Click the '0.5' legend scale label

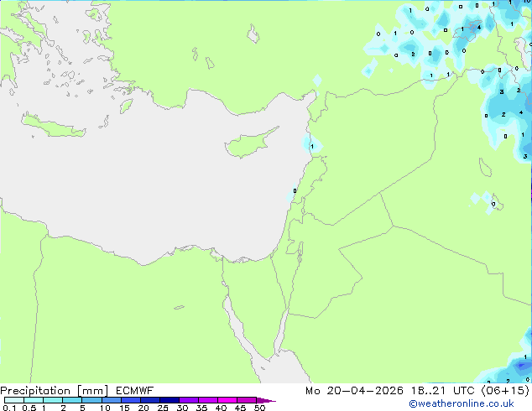29,408
